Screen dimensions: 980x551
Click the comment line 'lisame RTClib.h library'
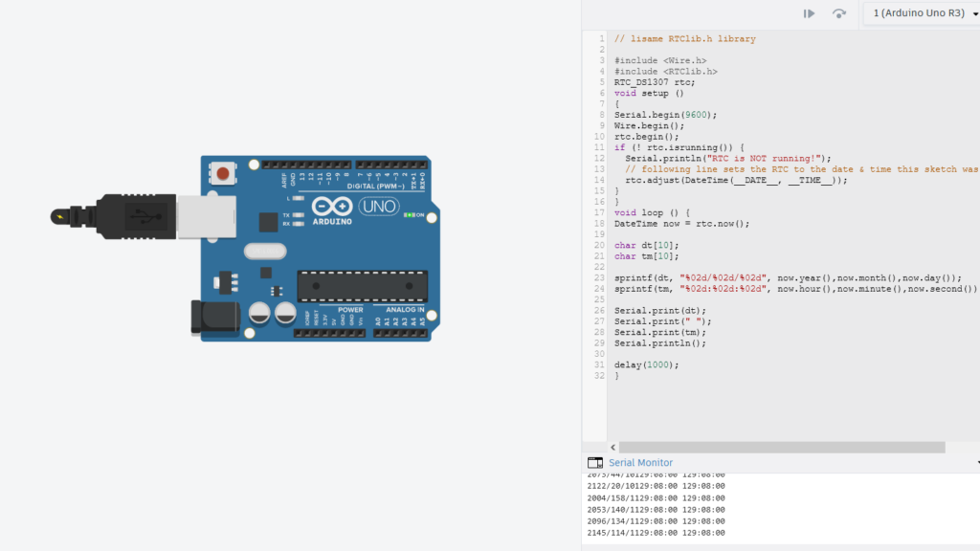[x=684, y=38]
